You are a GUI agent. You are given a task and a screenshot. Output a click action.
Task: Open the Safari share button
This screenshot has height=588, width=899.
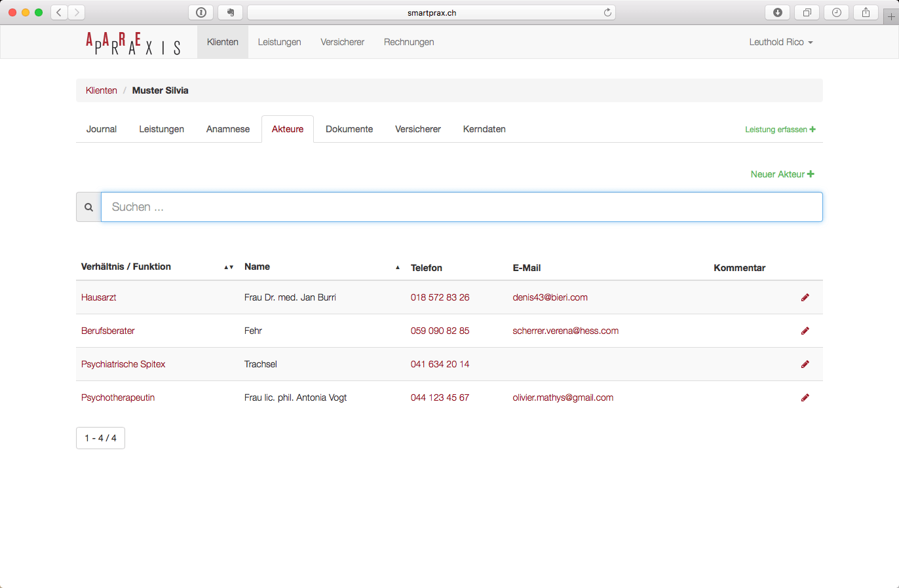866,12
